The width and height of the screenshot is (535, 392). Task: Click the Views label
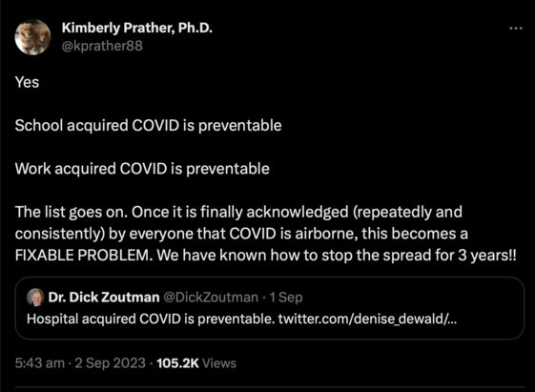[219, 363]
